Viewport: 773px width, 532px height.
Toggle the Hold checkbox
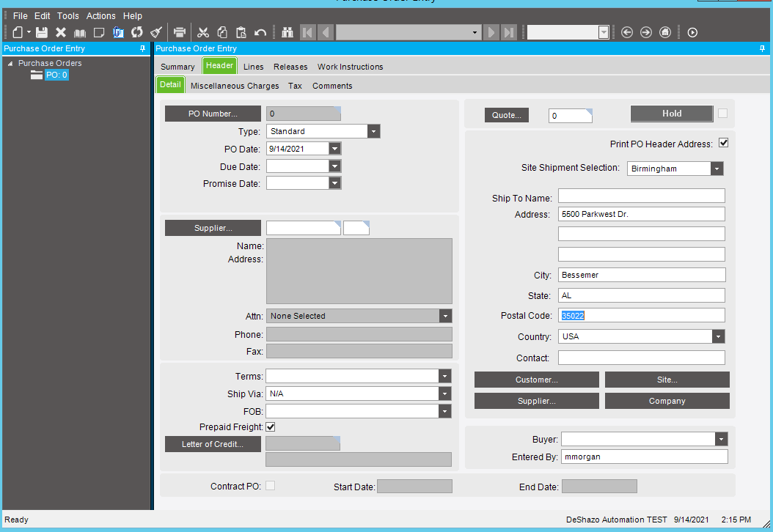click(x=722, y=114)
